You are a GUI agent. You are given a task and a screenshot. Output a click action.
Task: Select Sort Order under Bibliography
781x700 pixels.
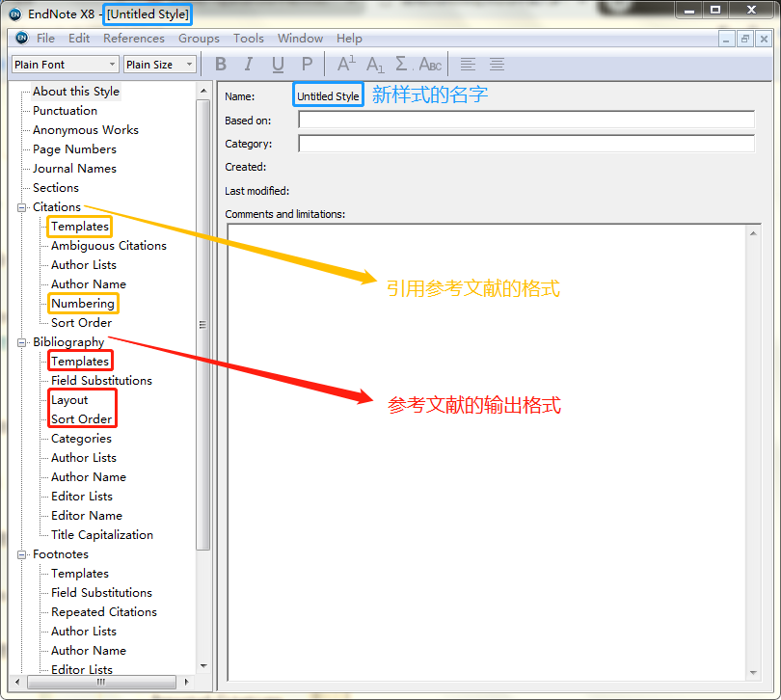[x=81, y=419]
